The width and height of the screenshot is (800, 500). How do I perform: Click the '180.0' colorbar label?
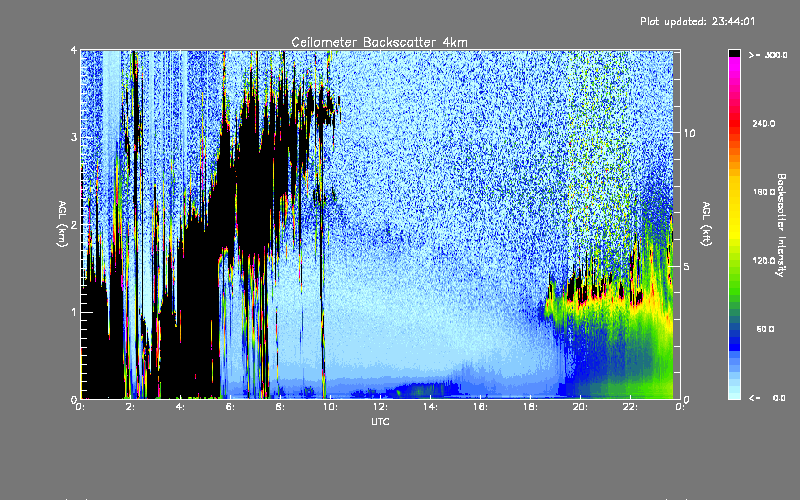click(x=764, y=192)
